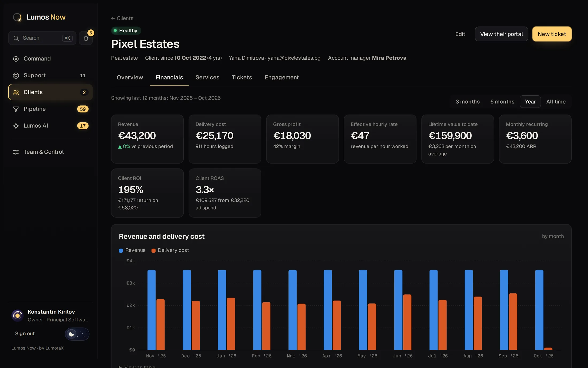Click the Client ROAS 3.3× card
588x368 pixels.
click(225, 193)
